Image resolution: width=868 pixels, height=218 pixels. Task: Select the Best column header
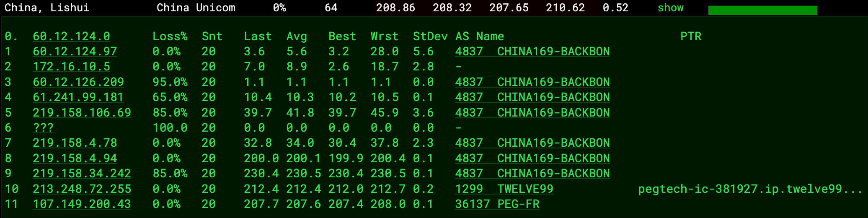point(342,36)
